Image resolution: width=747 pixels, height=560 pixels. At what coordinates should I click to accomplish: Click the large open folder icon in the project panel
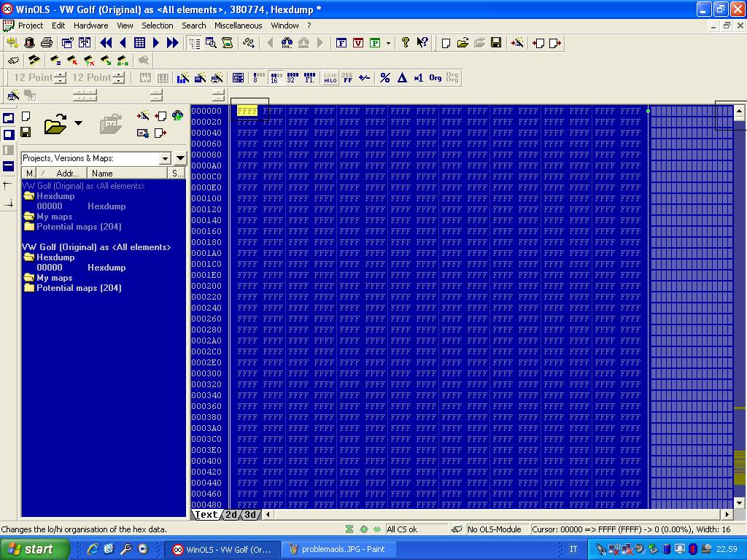coord(55,123)
